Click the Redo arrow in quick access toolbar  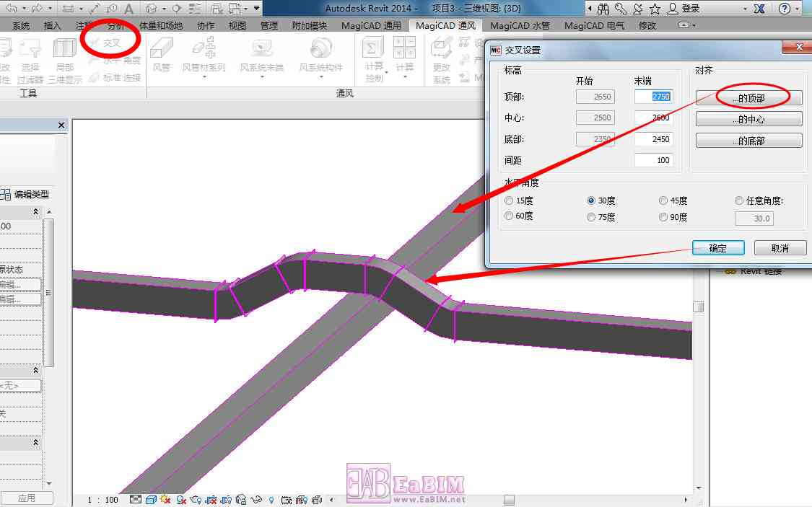pyautogui.click(x=38, y=8)
